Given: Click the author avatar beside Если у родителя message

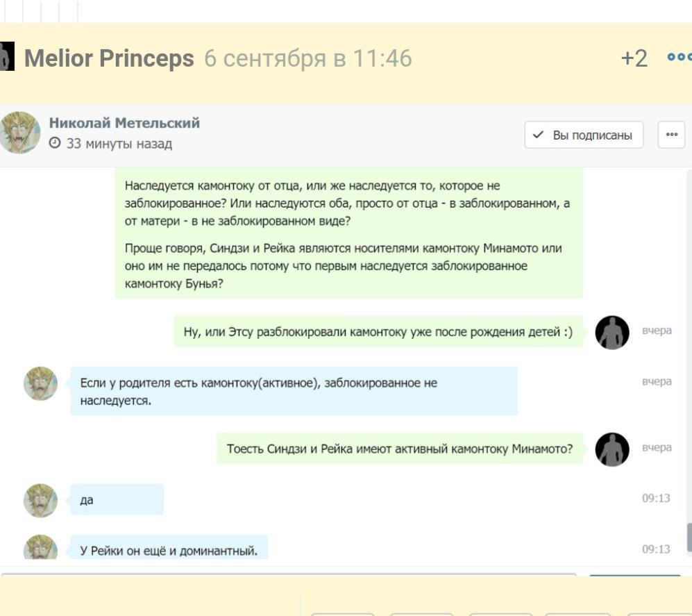Looking at the screenshot, I should point(40,383).
